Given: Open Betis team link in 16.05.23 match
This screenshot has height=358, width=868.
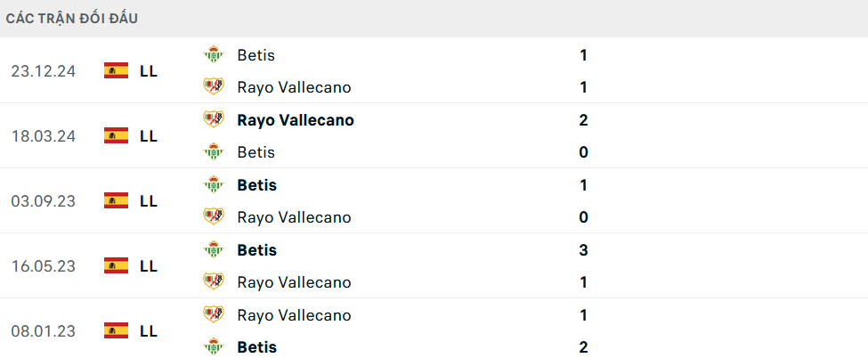Looking at the screenshot, I should (256, 250).
